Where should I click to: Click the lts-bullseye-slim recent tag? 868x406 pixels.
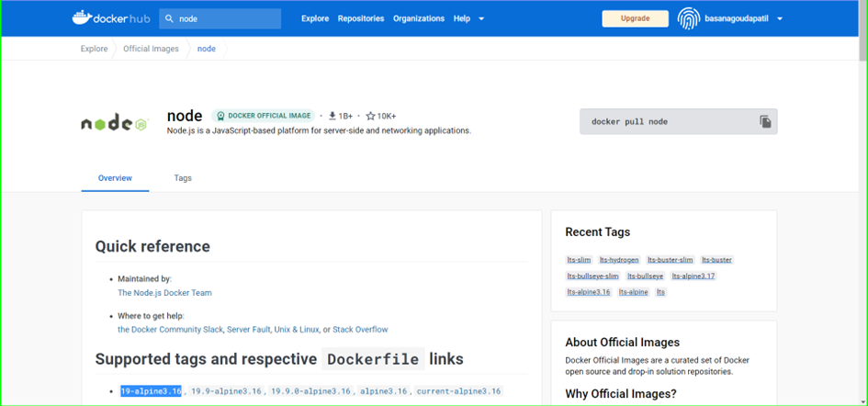click(592, 276)
